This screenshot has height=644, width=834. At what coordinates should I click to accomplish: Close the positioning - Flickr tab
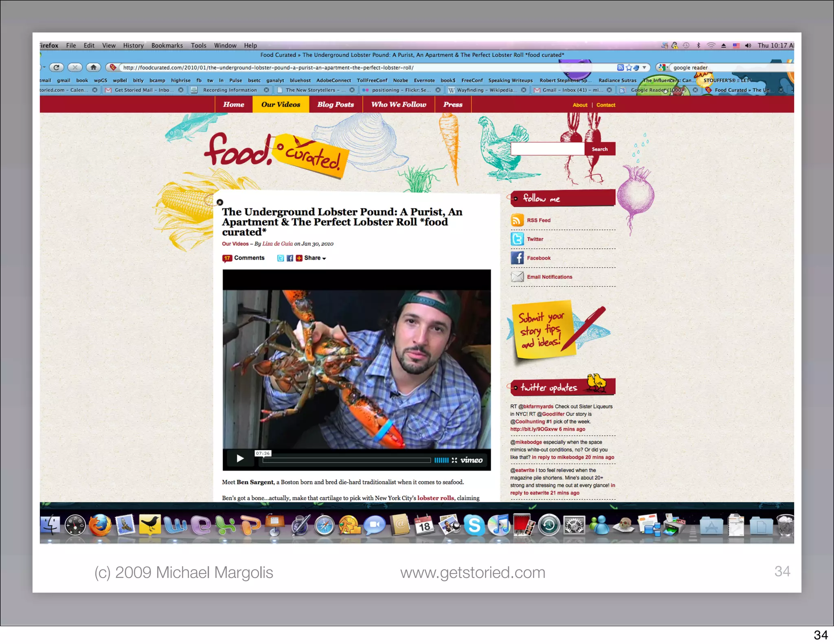pos(438,90)
